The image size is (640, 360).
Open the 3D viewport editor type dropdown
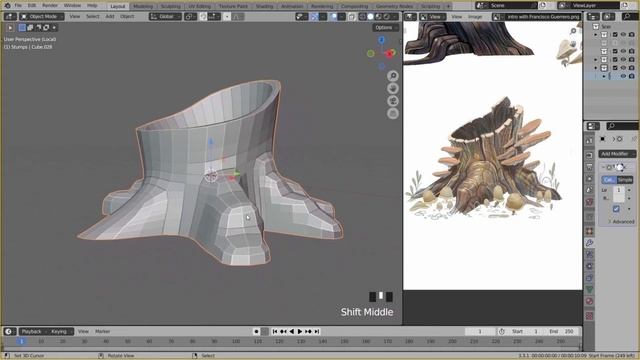tap(10, 17)
